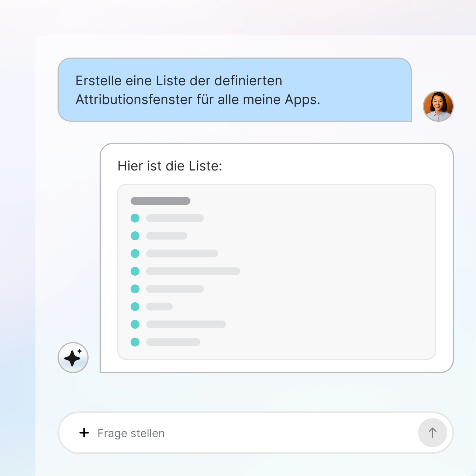Send the message with the arrow button
The image size is (476, 476).
click(432, 433)
